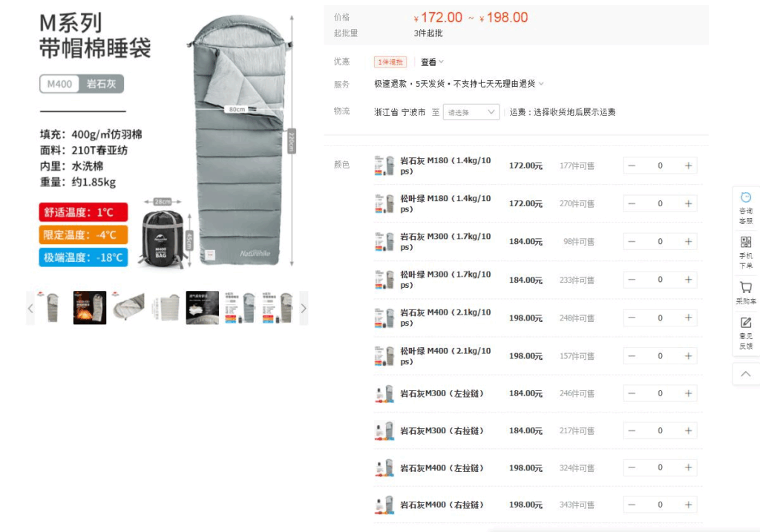
Task: Increase quantity for 岩石灰M300（右拉链）
Action: pyautogui.click(x=688, y=431)
